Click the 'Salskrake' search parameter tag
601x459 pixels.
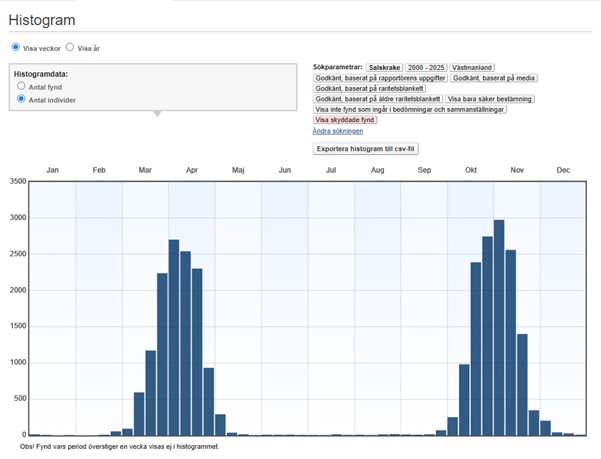pos(383,67)
